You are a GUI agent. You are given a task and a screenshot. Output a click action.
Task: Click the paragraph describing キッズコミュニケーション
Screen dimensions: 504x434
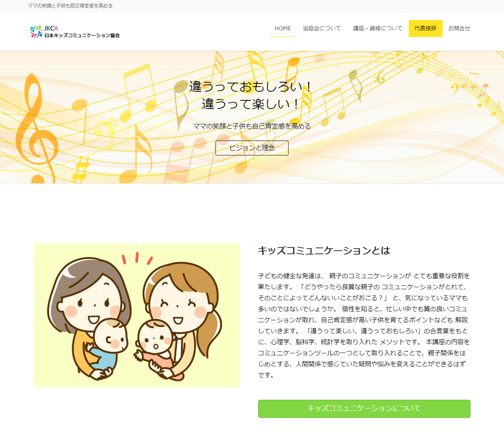pos(364,325)
